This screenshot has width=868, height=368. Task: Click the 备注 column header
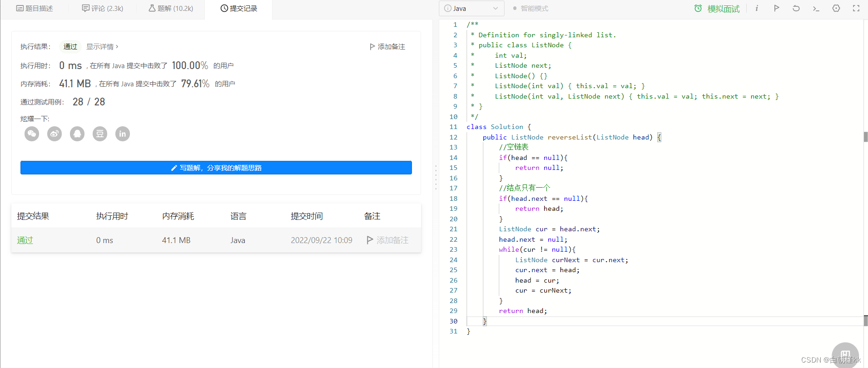[x=372, y=216]
